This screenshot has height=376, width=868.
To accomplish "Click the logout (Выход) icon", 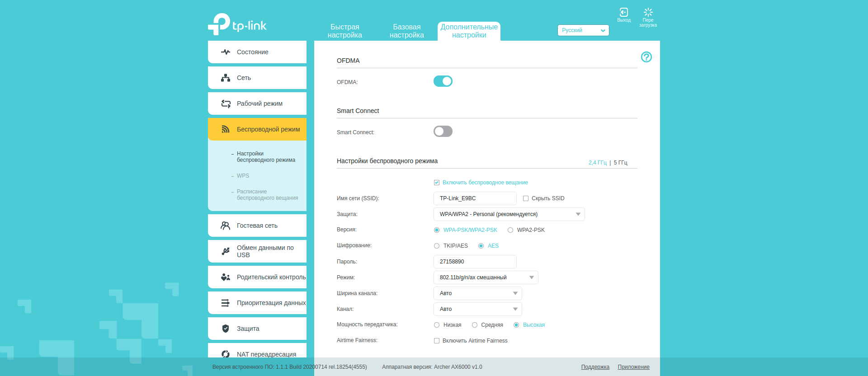I will (x=623, y=13).
